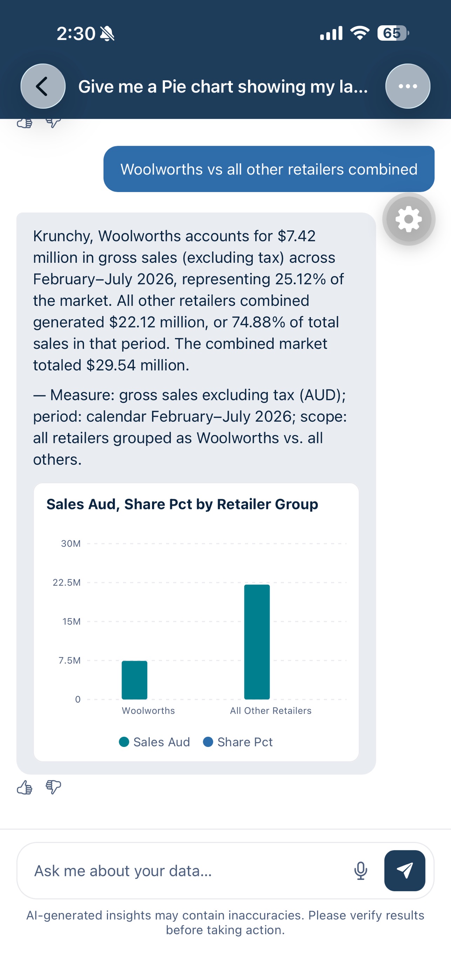Tap the microphone voice input icon
This screenshot has width=451, height=980.
coord(361,871)
